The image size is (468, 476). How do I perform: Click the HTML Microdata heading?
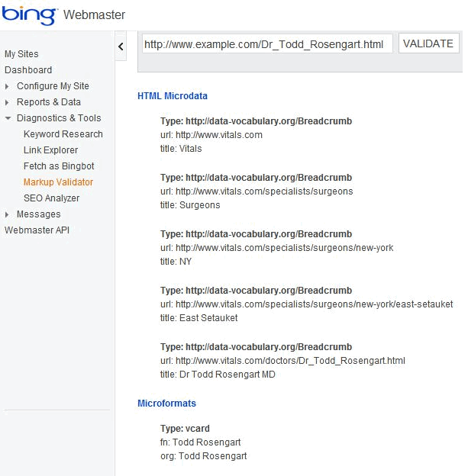(x=173, y=96)
